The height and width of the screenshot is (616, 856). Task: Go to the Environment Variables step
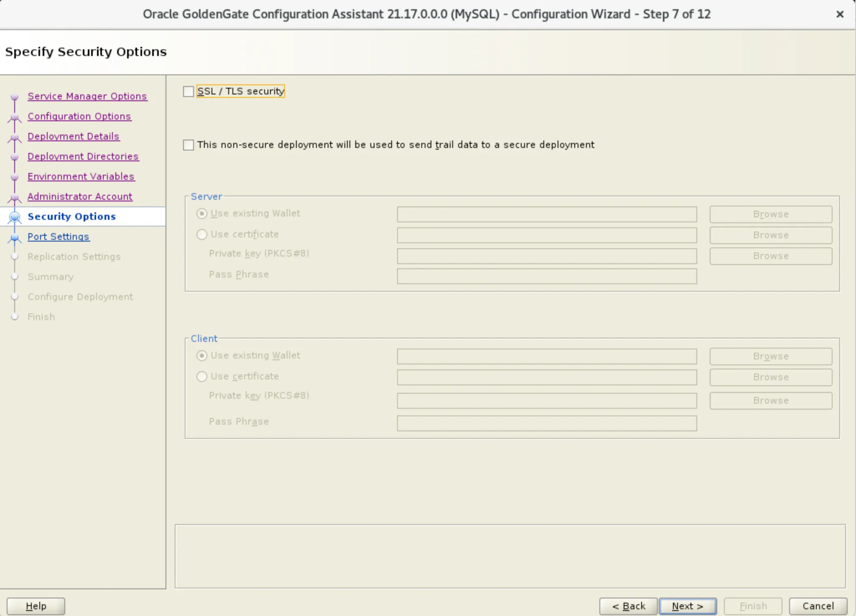point(81,176)
